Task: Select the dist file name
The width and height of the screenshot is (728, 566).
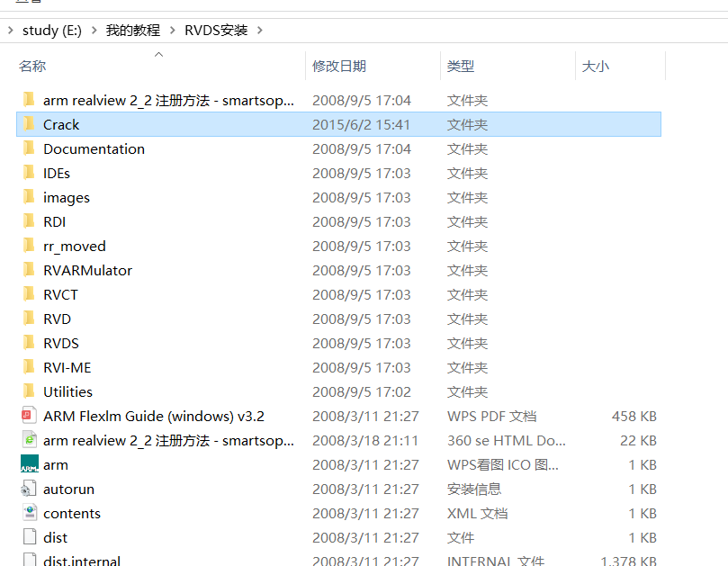Action: (55, 538)
